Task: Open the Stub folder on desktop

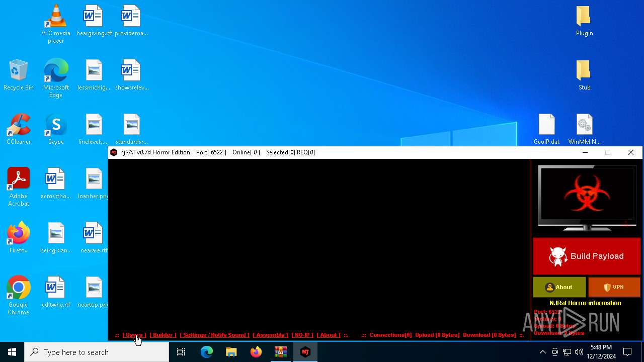Action: click(x=584, y=75)
